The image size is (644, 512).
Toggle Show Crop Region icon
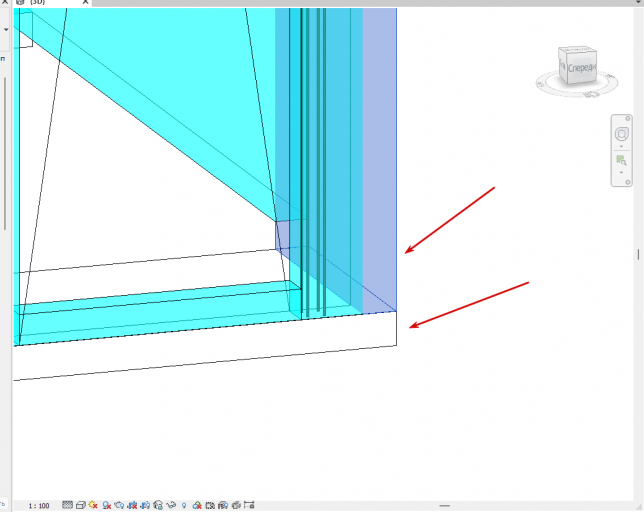(145, 505)
